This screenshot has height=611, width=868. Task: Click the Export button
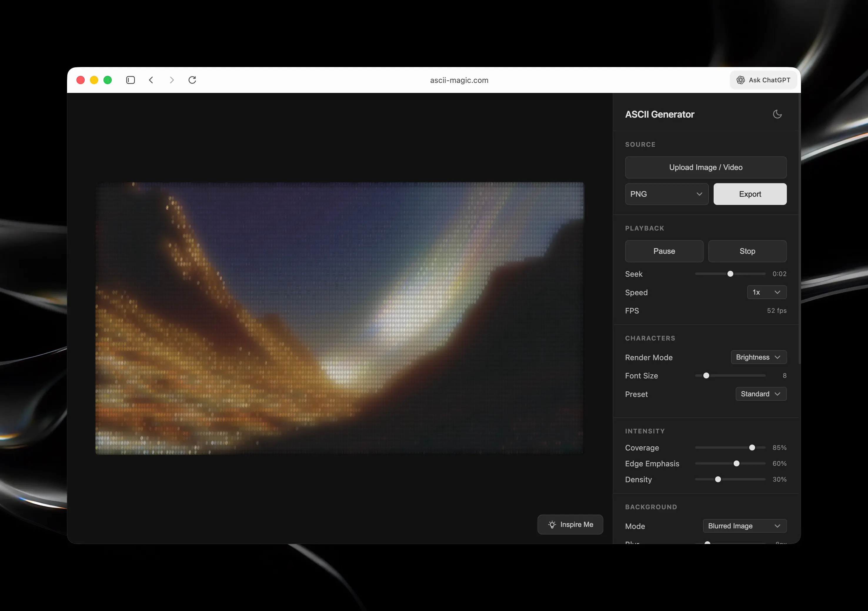tap(750, 194)
